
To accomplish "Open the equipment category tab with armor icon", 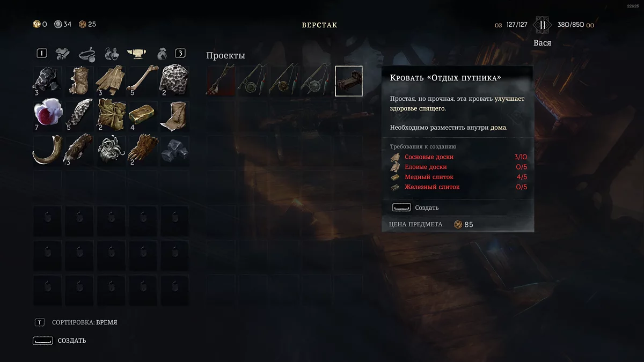I will [x=63, y=53].
